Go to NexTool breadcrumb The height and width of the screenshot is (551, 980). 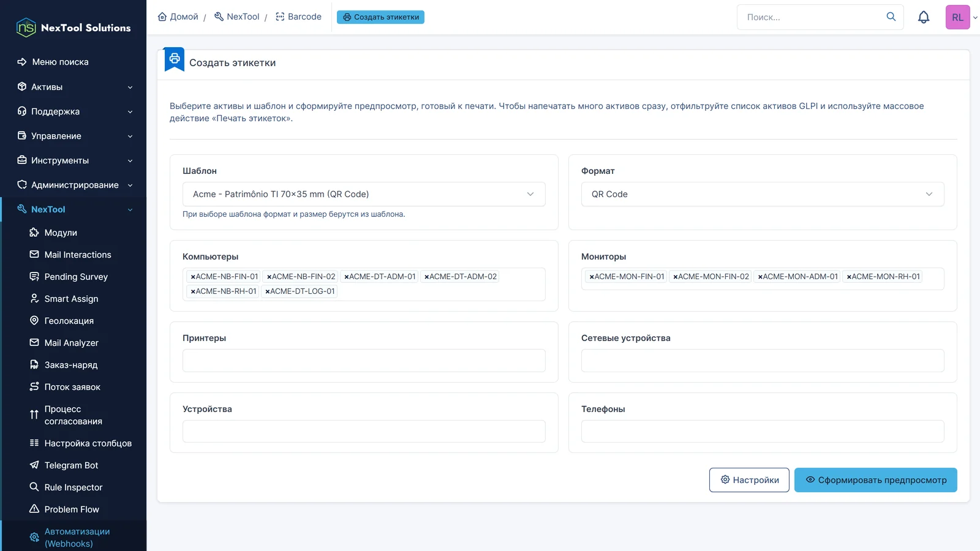237,17
